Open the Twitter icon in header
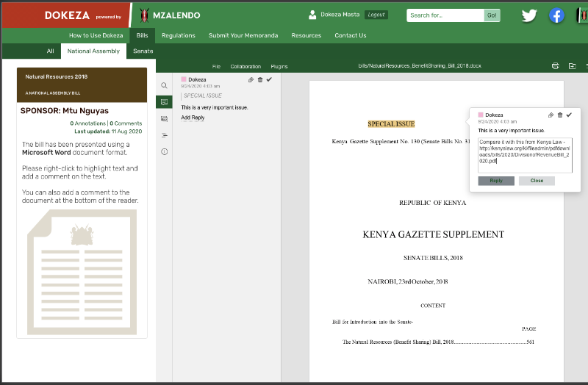 (x=529, y=15)
